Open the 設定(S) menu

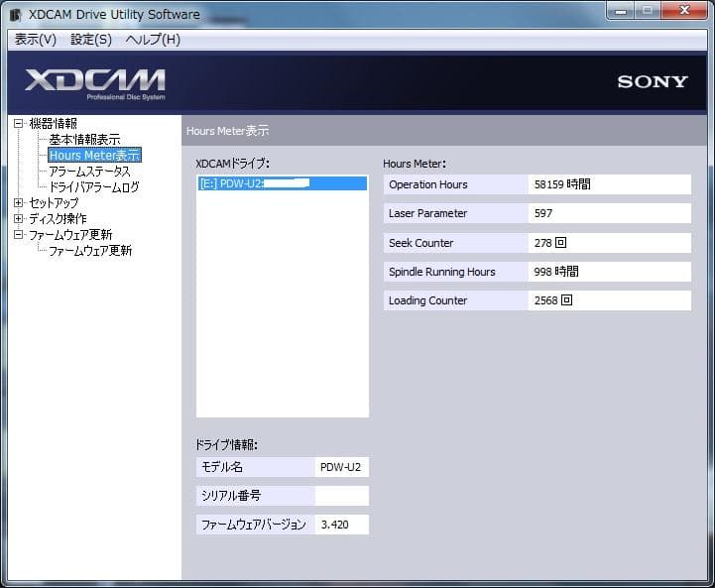(91, 40)
